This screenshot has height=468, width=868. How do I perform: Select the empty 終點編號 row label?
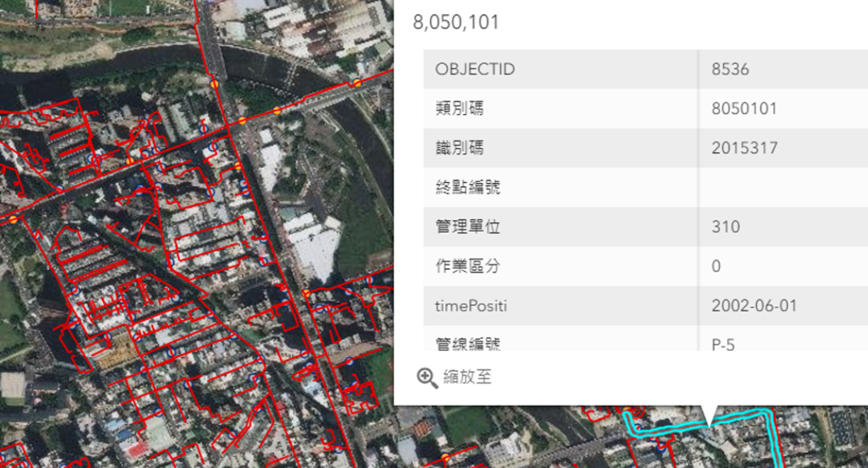tap(468, 188)
